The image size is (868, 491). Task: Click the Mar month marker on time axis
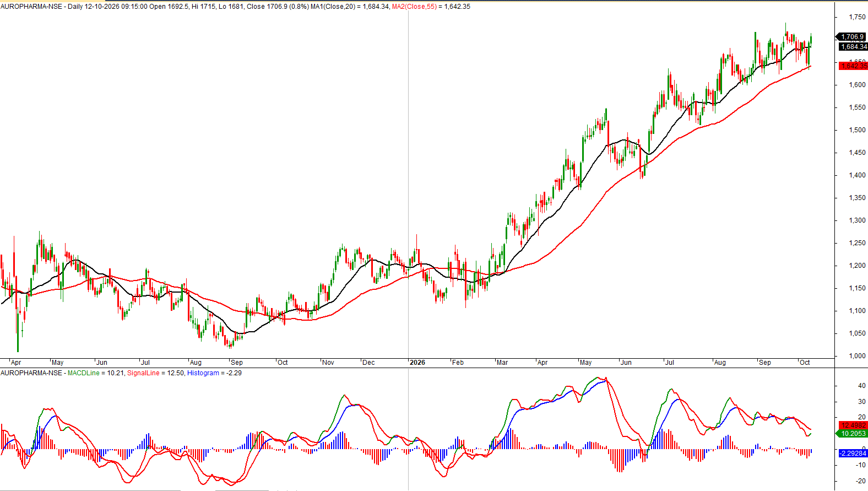click(x=502, y=363)
